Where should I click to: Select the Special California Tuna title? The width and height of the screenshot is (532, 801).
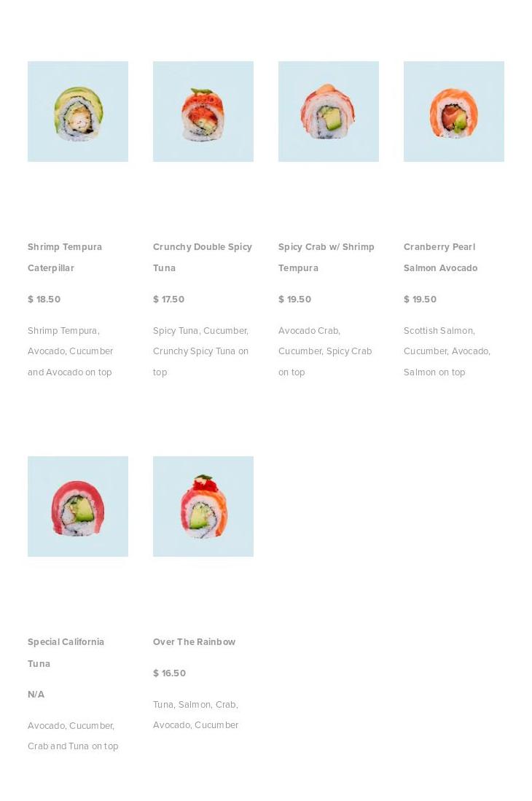(x=66, y=652)
